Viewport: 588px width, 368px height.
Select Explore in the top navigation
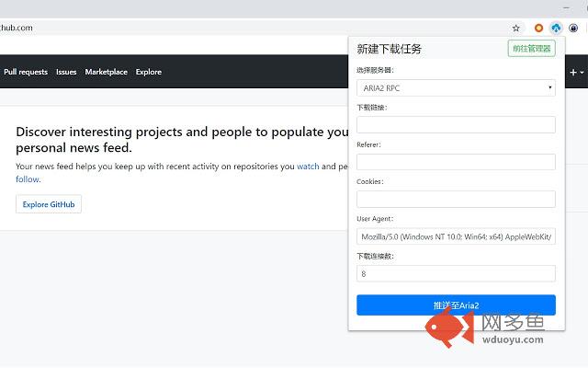(148, 72)
